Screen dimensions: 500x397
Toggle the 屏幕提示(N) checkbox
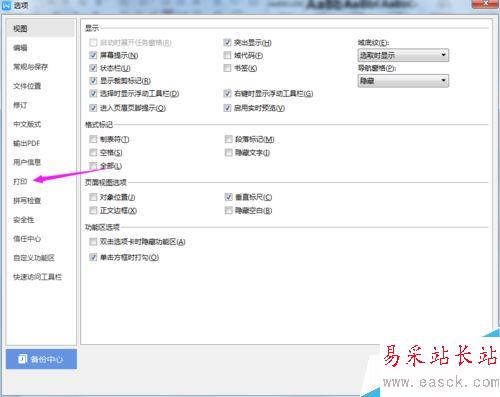click(x=93, y=55)
